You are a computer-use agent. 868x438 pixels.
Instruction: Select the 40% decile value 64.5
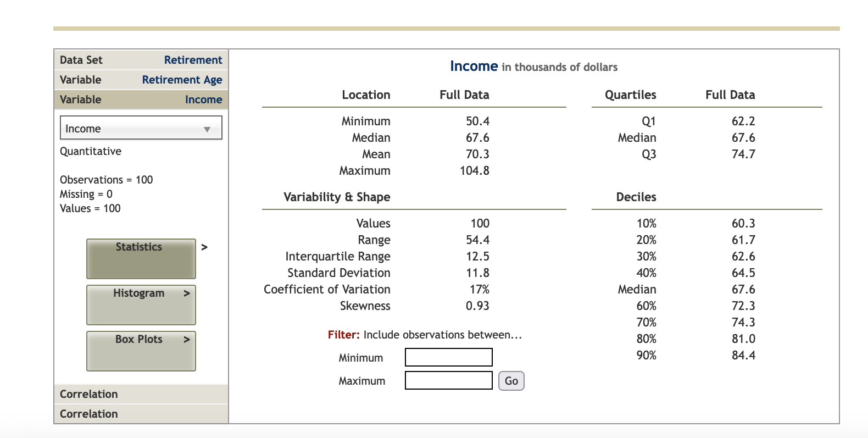[x=743, y=273]
